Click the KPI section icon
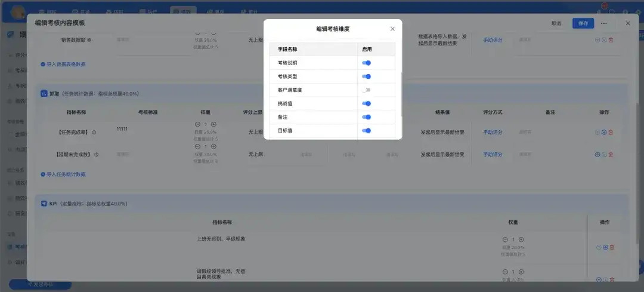644x292 pixels. 44,204
